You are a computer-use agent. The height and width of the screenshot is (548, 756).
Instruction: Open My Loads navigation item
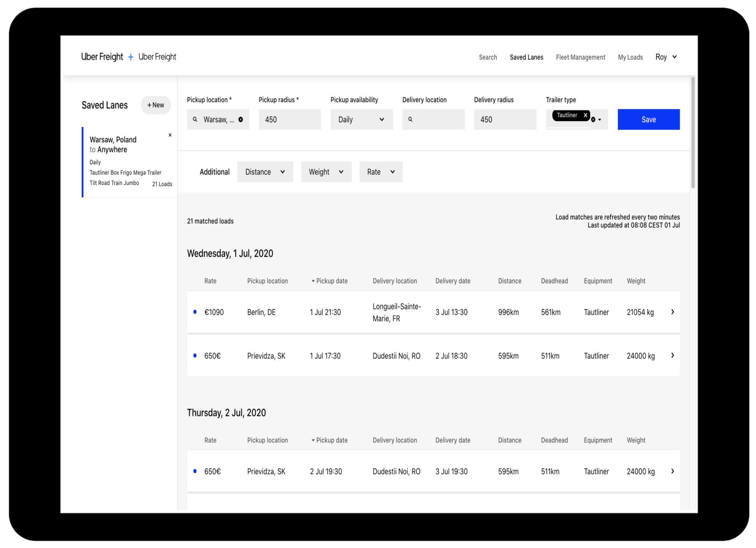pyautogui.click(x=630, y=57)
